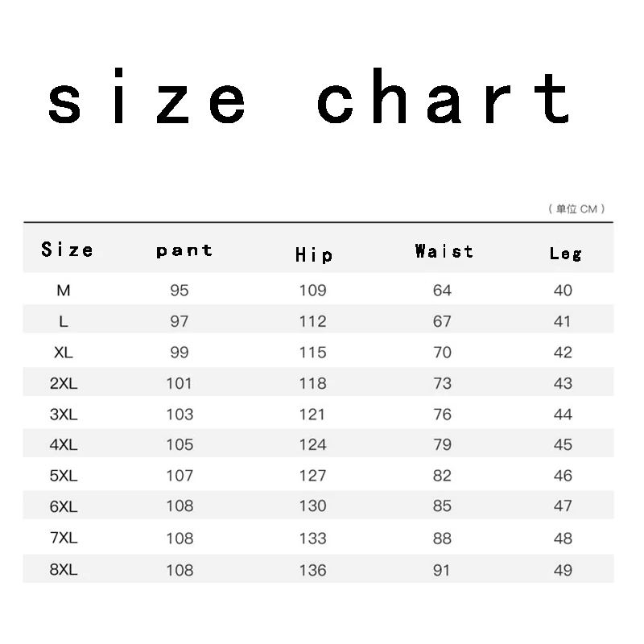Click the hip value 112 for size L

312,322
